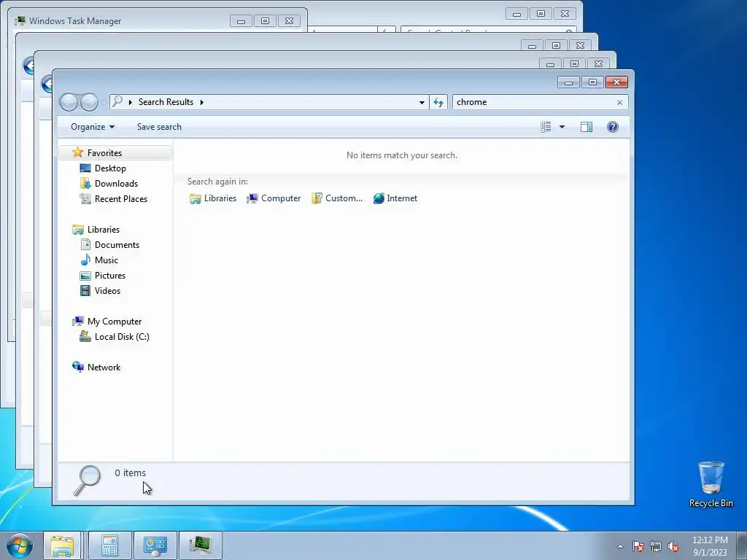Click Save search button
This screenshot has height=560, width=747.
point(159,127)
